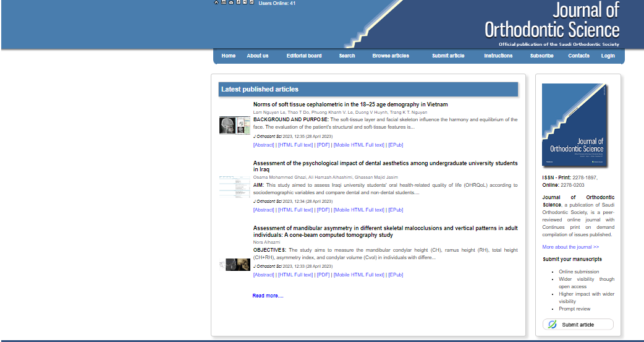Follow the More about the journal link
Image resolution: width=644 pixels, height=342 pixels.
tap(570, 247)
